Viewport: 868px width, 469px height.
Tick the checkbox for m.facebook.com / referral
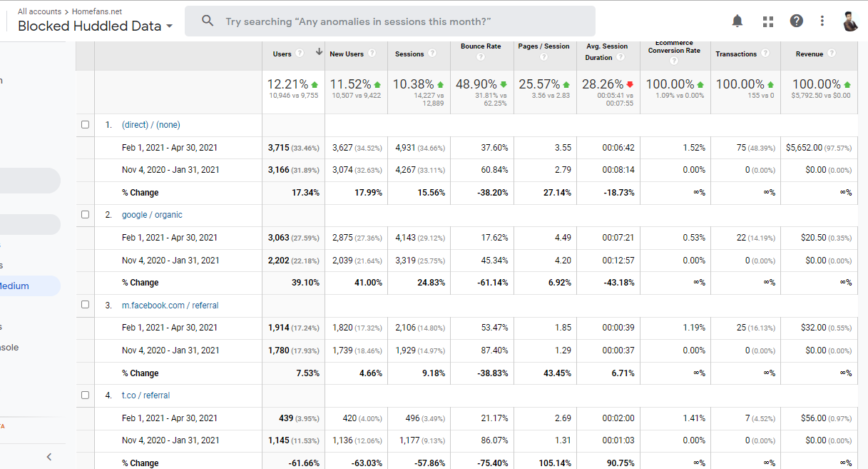click(x=86, y=305)
